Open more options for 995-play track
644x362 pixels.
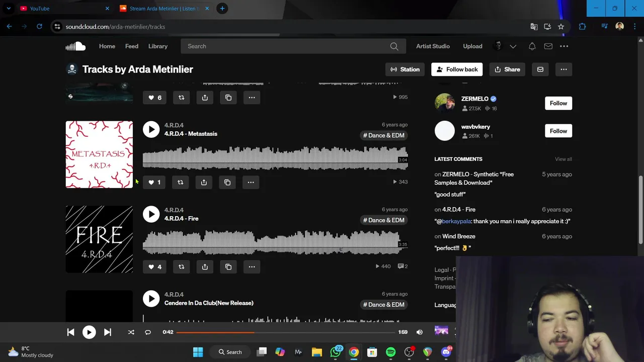coord(252,98)
